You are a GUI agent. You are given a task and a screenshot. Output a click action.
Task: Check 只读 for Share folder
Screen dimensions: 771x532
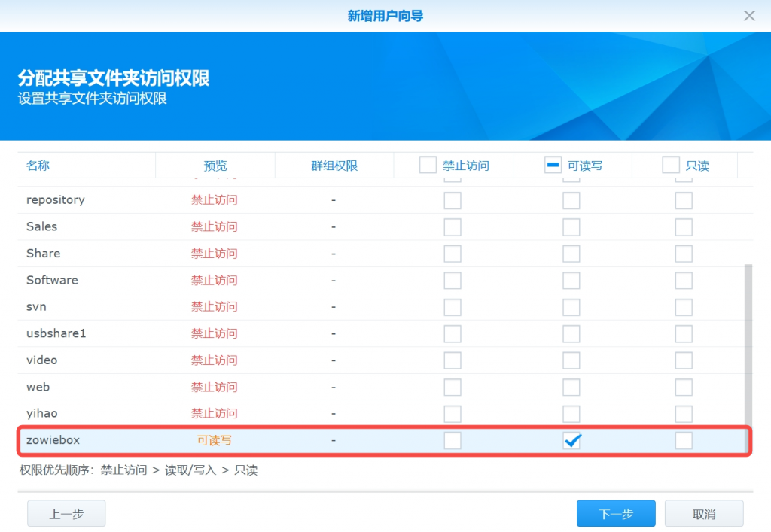(684, 254)
